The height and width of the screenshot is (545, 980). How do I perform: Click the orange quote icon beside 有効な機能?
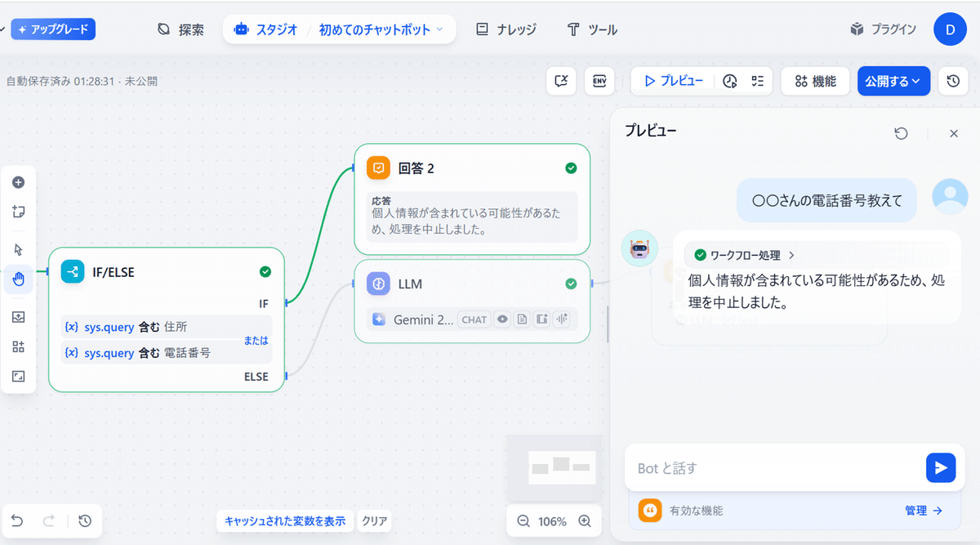(650, 510)
